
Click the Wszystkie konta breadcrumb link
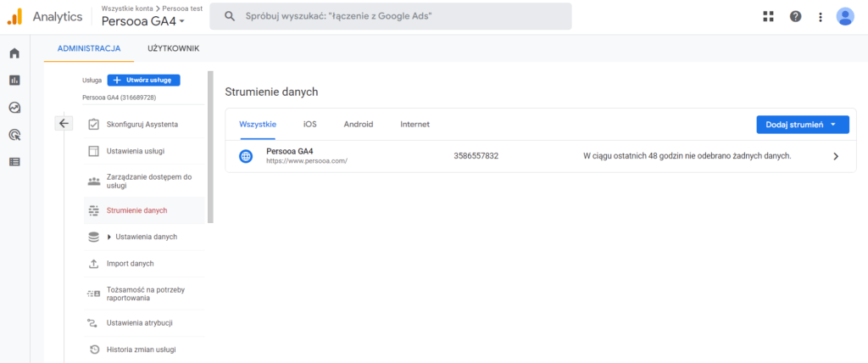[x=127, y=8]
